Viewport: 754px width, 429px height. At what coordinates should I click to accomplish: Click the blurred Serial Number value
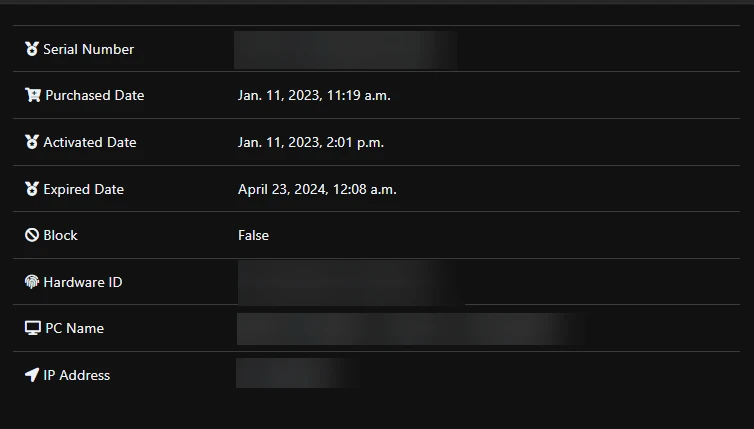point(345,50)
